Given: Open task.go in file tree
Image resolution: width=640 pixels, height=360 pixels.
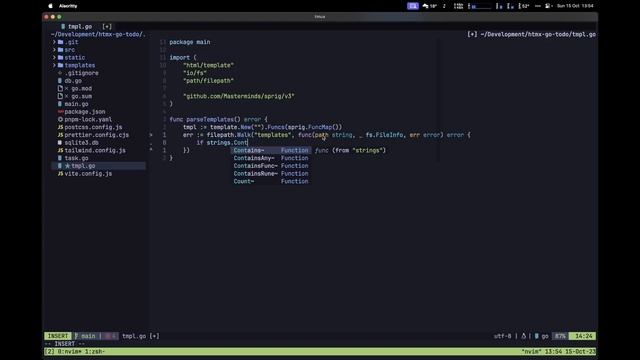Looking at the screenshot, I should pos(76,158).
